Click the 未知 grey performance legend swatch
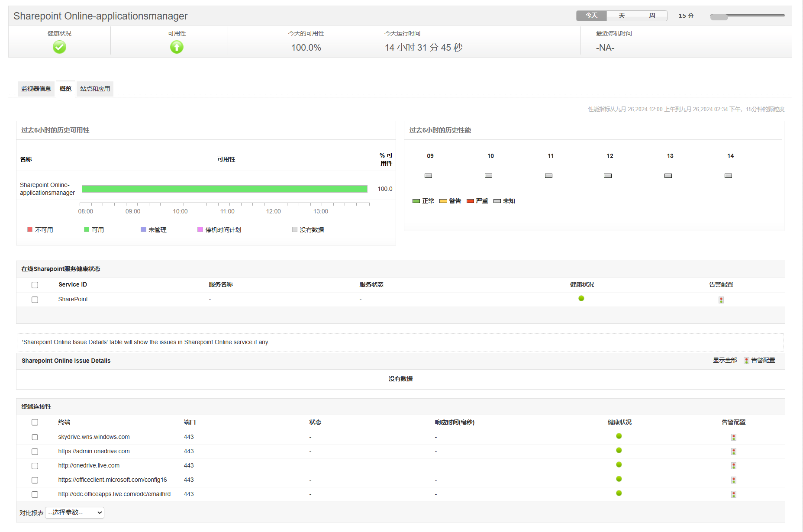 click(497, 201)
